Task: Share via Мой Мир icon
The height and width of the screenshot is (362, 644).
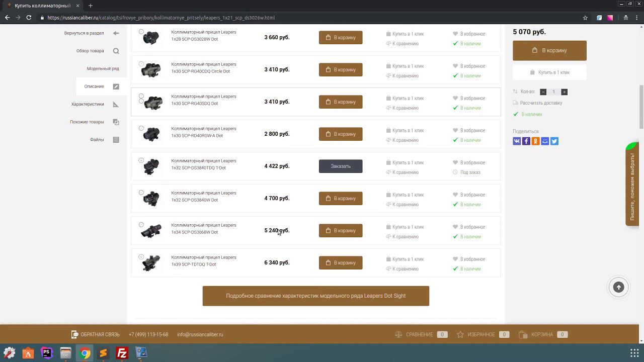Action: 545,141
